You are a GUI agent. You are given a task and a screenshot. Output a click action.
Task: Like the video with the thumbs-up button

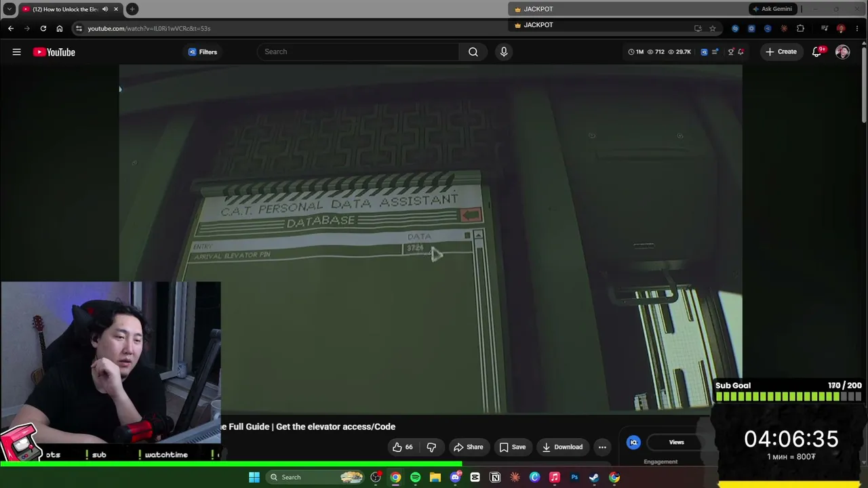(x=403, y=447)
